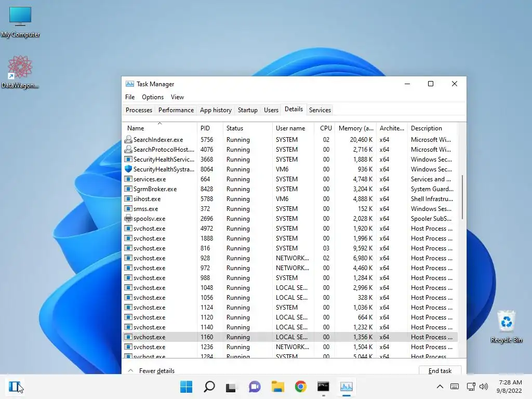Click spoolsv.exe printer icon
Image resolution: width=532 pixels, height=399 pixels.
coord(128,219)
